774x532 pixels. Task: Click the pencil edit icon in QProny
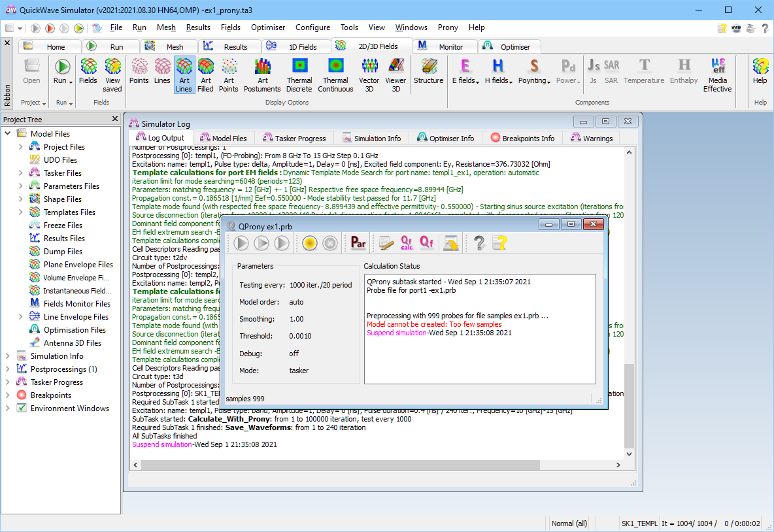386,243
